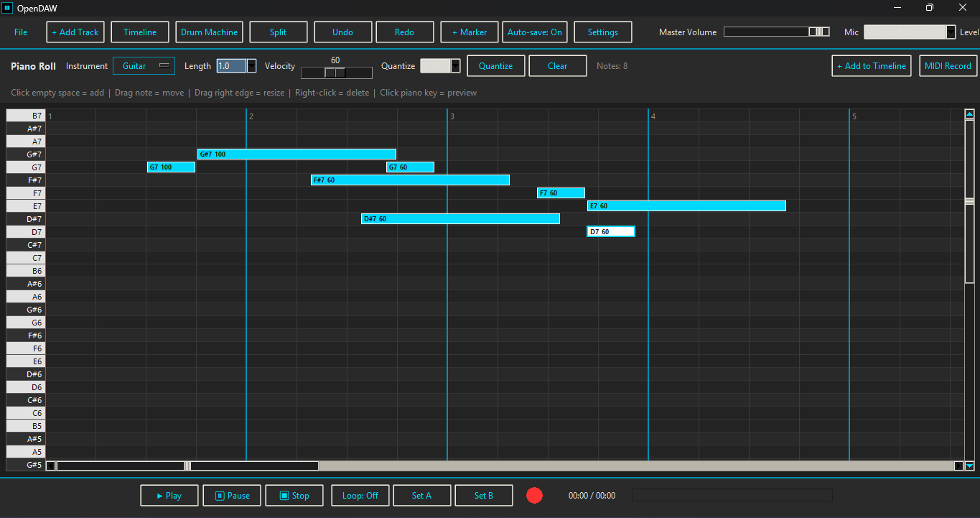Click the playback progress bar
980x518 pixels.
pyautogui.click(x=732, y=495)
